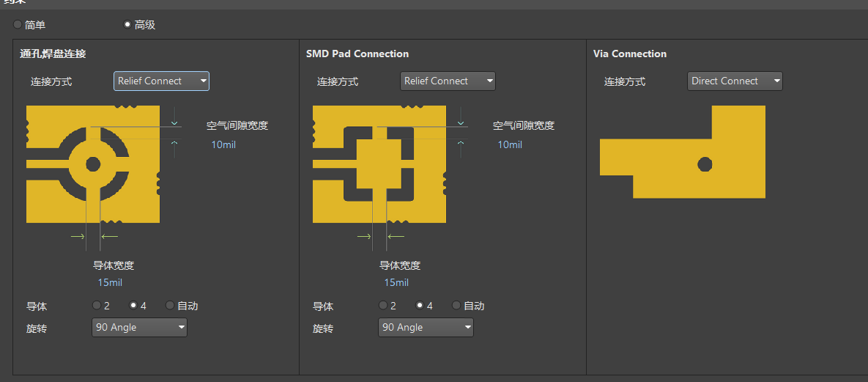Edit 通孔焊盘连接 导体宽度 15mil value
Screen dimensions: 868x382
pos(110,283)
